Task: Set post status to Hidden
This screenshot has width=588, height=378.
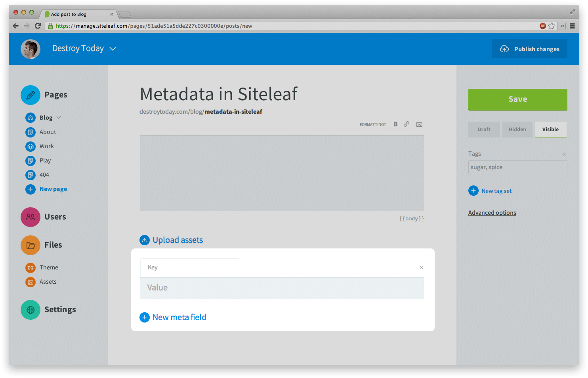Action: click(517, 130)
